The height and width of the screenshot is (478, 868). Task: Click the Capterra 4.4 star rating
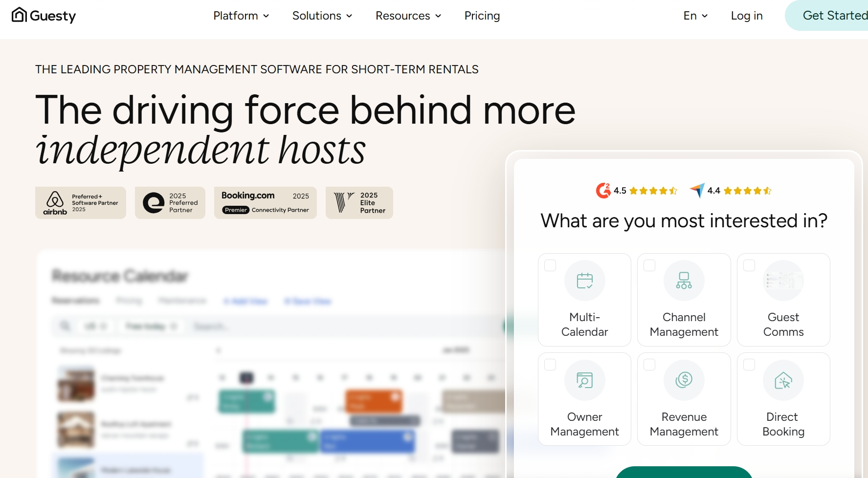pyautogui.click(x=747, y=191)
